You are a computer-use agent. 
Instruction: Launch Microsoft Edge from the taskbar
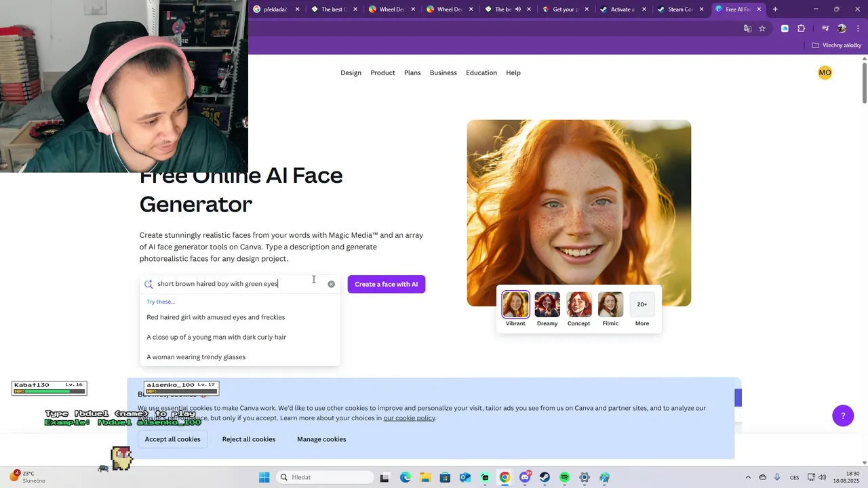coord(405,477)
